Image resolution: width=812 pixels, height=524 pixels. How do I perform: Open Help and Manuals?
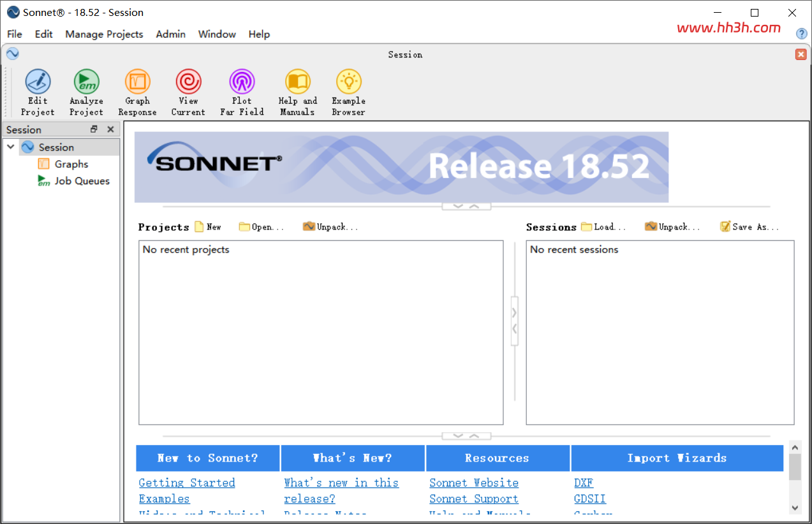297,93
